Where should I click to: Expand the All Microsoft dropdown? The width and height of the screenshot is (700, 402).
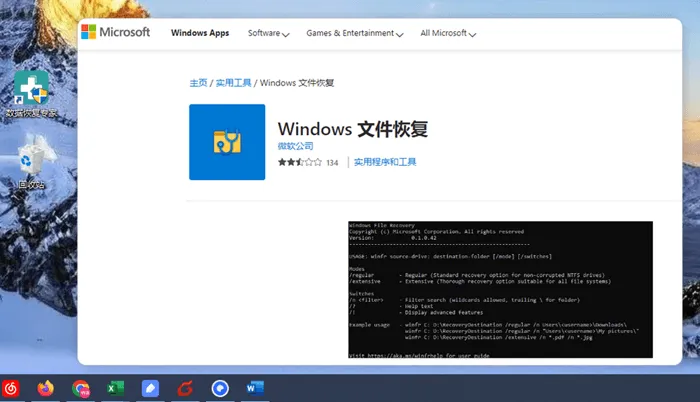coord(448,34)
